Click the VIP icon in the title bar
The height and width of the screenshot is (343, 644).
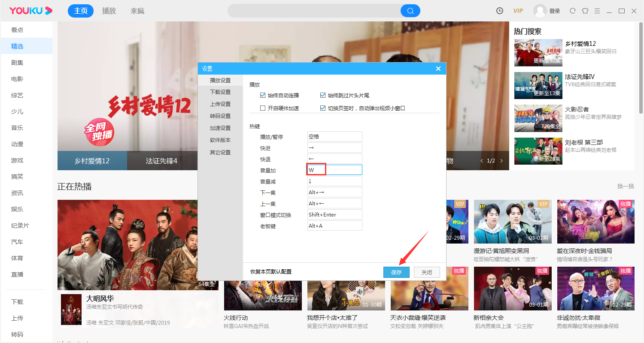518,10
